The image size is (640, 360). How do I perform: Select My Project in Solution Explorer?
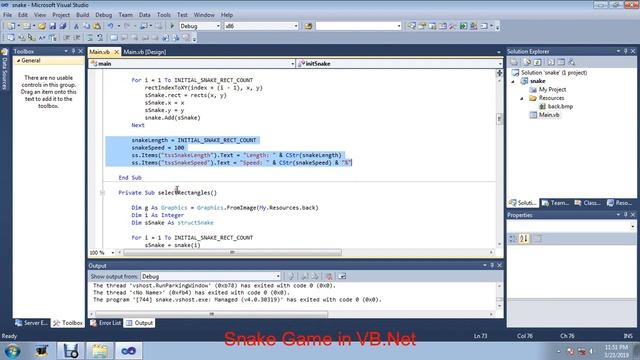pyautogui.click(x=548, y=89)
